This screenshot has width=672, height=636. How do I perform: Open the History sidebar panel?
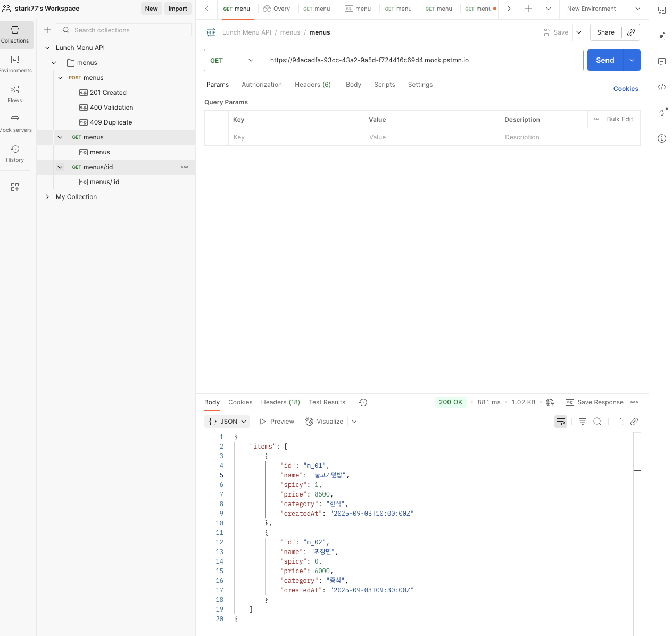click(x=15, y=154)
